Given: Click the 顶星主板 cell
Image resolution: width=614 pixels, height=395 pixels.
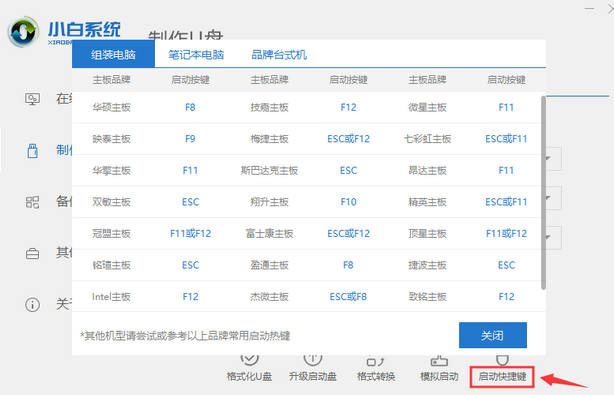Looking at the screenshot, I should pos(427,234).
